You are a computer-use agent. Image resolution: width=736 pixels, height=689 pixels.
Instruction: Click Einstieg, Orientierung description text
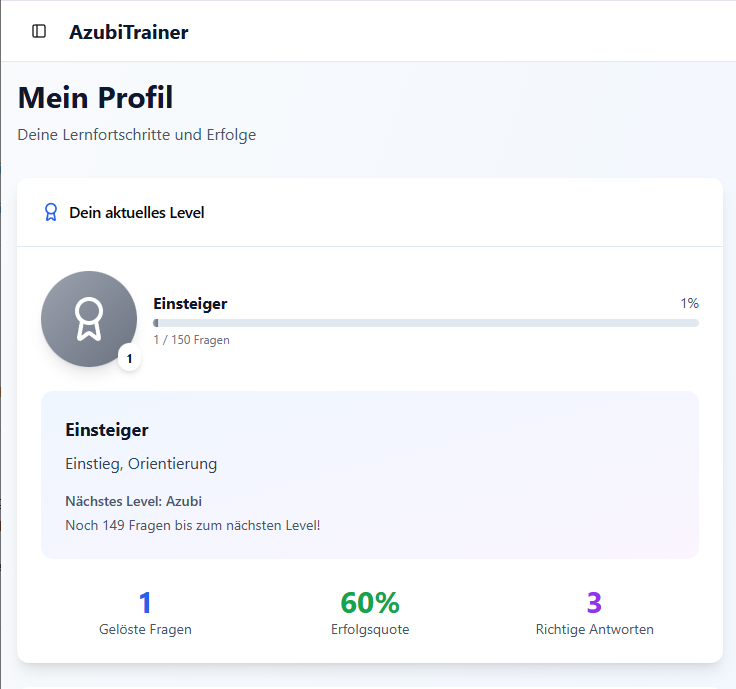[x=141, y=464]
